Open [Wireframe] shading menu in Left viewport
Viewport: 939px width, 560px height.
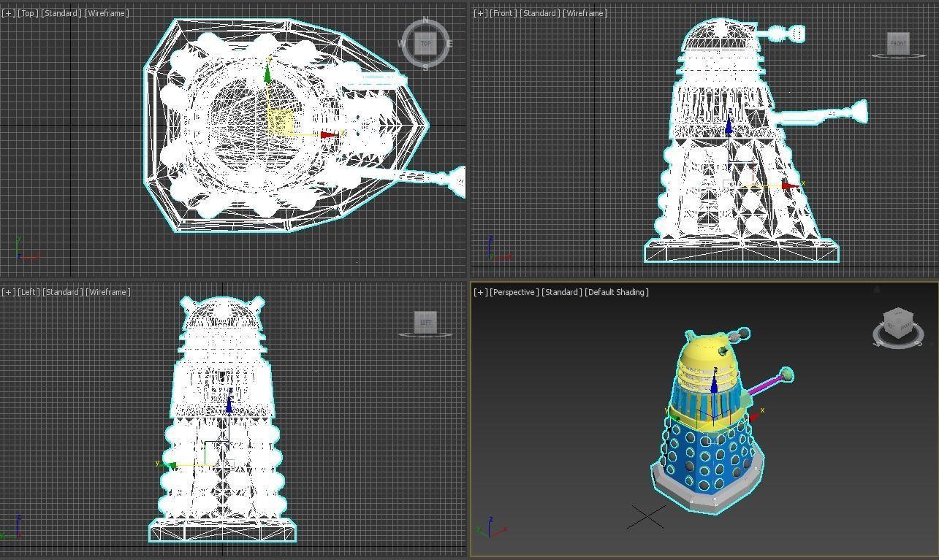pyautogui.click(x=108, y=292)
